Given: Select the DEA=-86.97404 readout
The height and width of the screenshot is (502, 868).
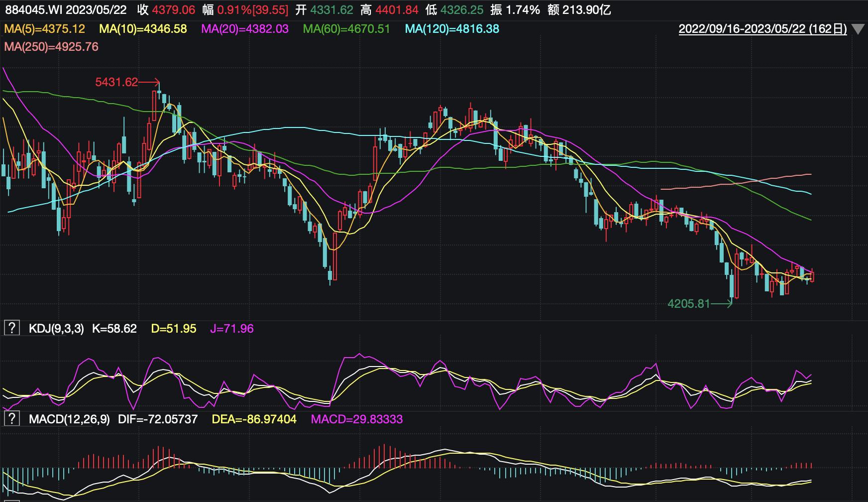Looking at the screenshot, I should (254, 419).
